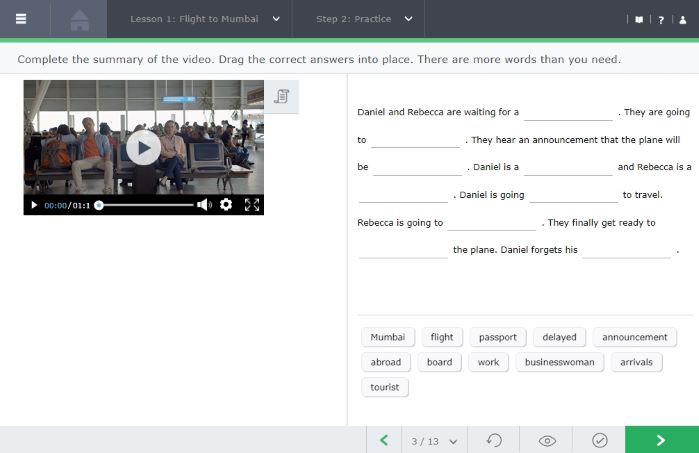Play video with large center play button
This screenshot has width=699, height=453.
pyautogui.click(x=143, y=148)
